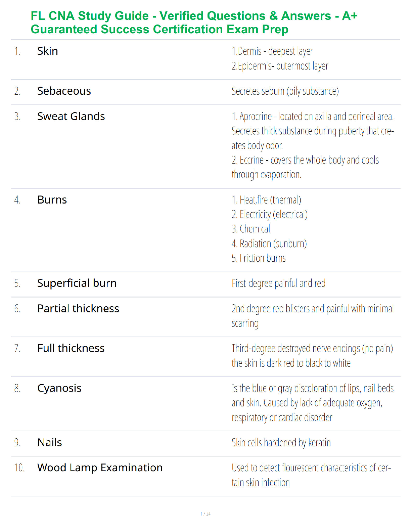Click the 'Wood Lamp Examination' term

pyautogui.click(x=100, y=468)
